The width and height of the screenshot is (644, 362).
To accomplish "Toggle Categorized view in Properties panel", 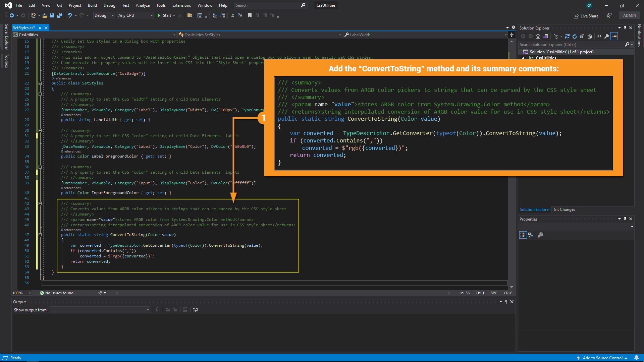I will tap(523, 235).
